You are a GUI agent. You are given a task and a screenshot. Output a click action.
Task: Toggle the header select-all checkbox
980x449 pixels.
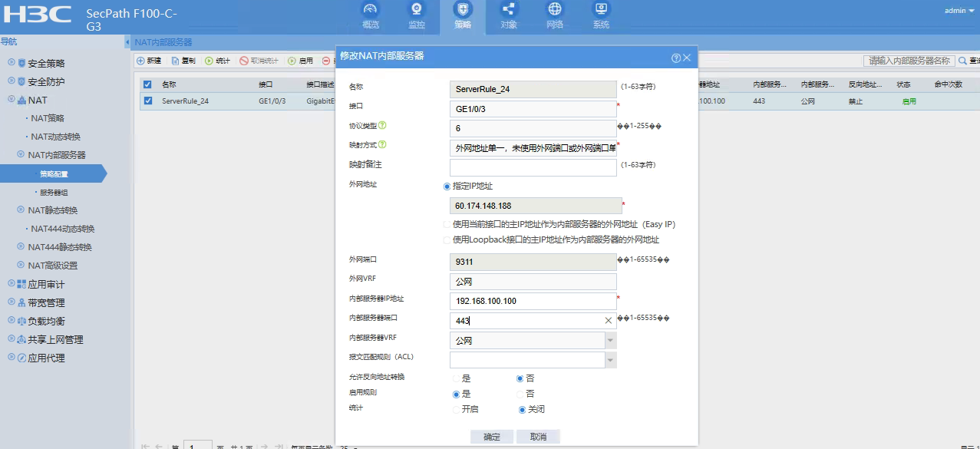pos(147,84)
